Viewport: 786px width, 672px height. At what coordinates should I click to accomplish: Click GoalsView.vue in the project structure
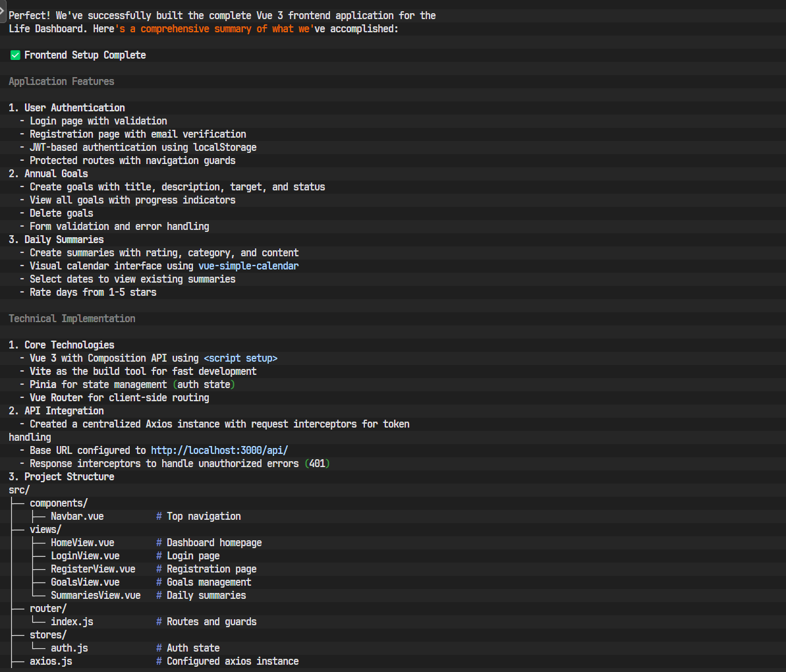tap(85, 582)
